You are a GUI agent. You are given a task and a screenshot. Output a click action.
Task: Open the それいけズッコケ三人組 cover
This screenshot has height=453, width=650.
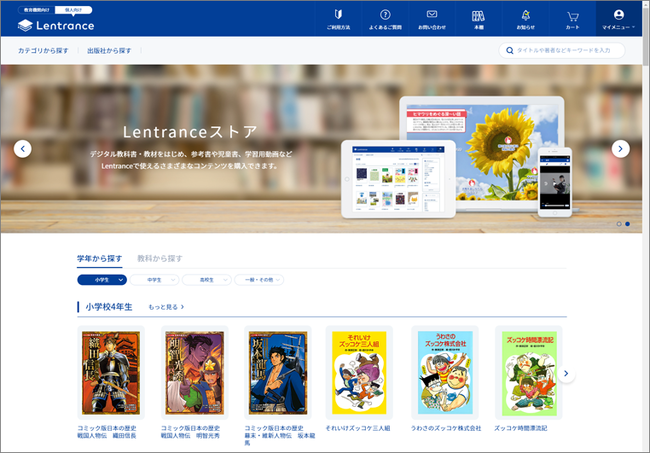pyautogui.click(x=359, y=373)
